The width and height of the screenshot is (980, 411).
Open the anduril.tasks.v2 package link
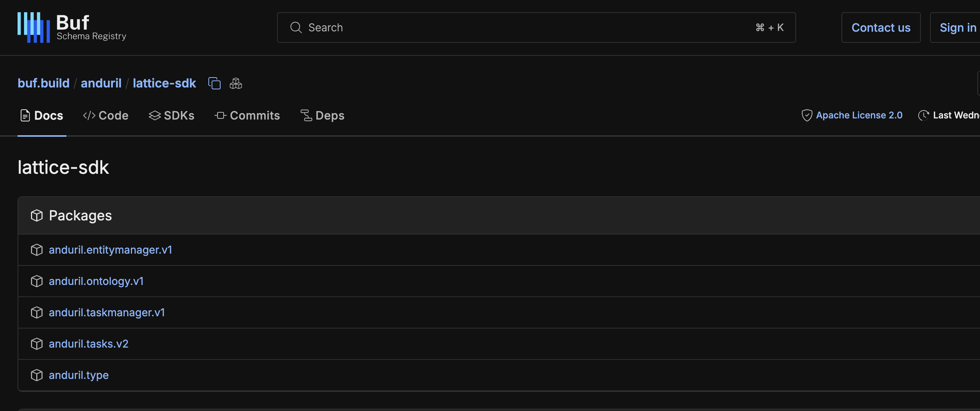click(89, 344)
